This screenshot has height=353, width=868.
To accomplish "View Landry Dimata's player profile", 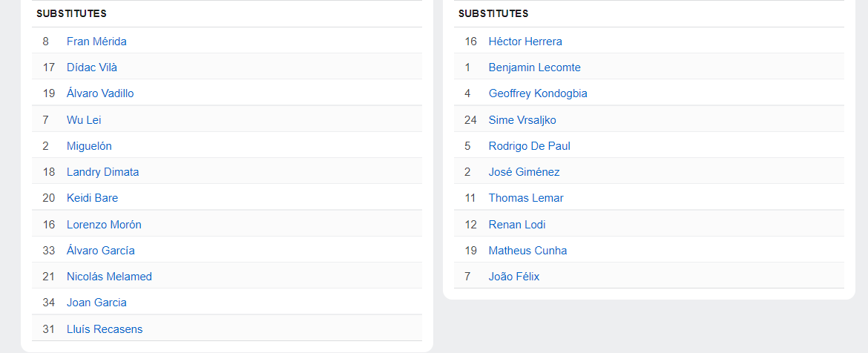I will point(102,172).
